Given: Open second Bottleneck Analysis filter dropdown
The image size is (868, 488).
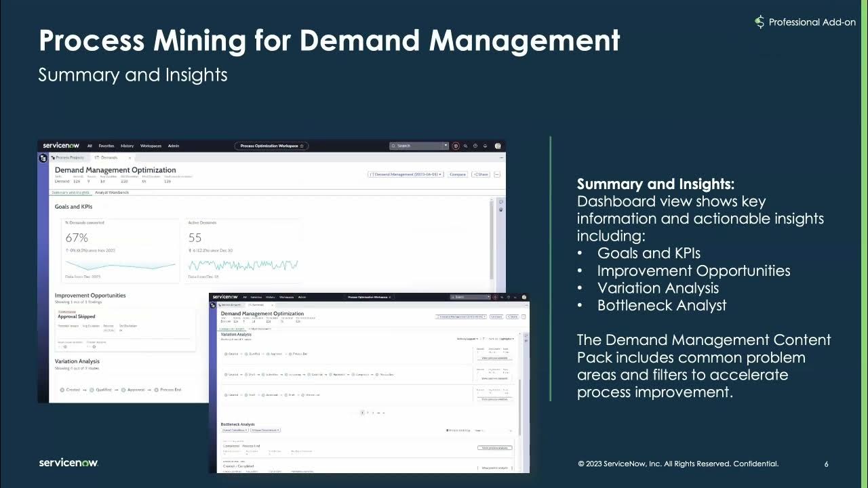Looking at the screenshot, I should point(265,430).
